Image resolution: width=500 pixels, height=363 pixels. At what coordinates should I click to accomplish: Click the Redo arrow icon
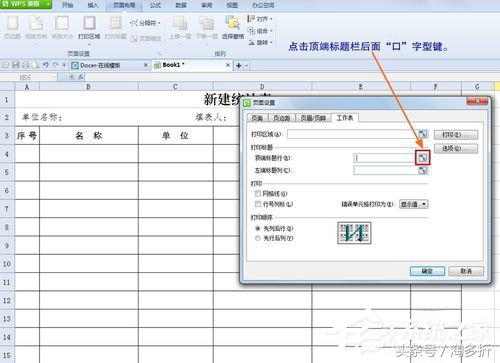click(x=55, y=65)
